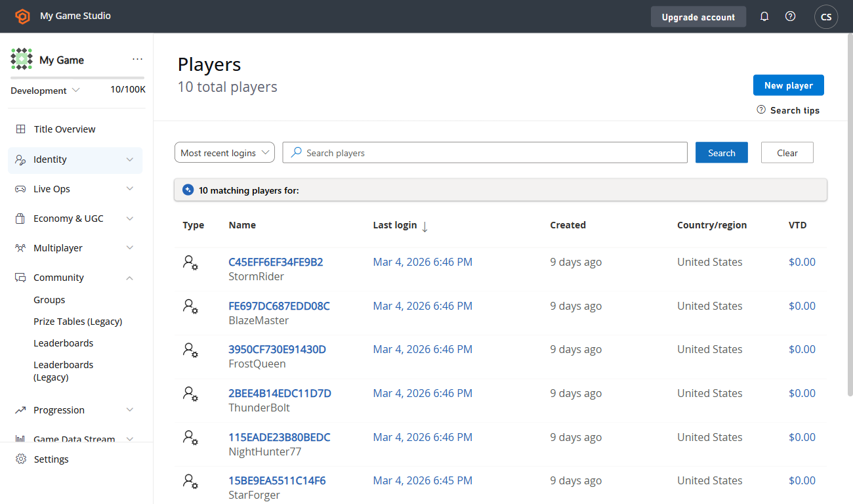This screenshot has width=853, height=504.
Task: Click the Progression trend icon
Action: click(20, 410)
